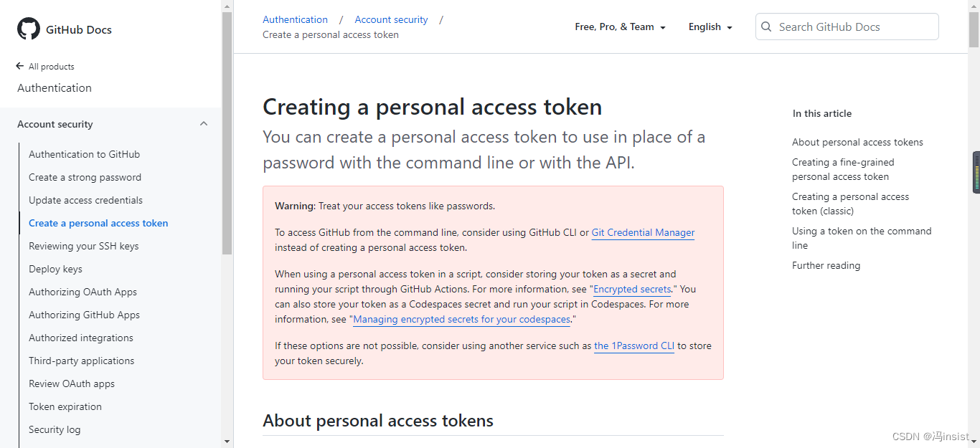Jump to About personal access tokens section
Viewport: 980px width, 448px height.
point(857,142)
